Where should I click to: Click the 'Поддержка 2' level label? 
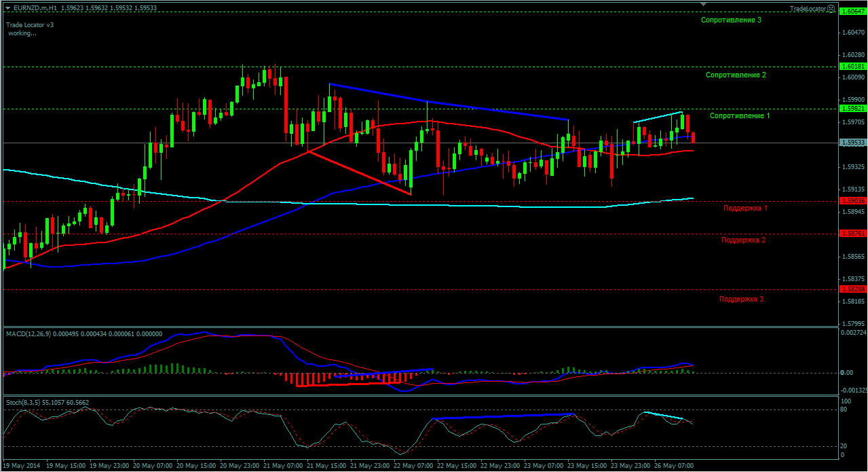click(x=743, y=240)
